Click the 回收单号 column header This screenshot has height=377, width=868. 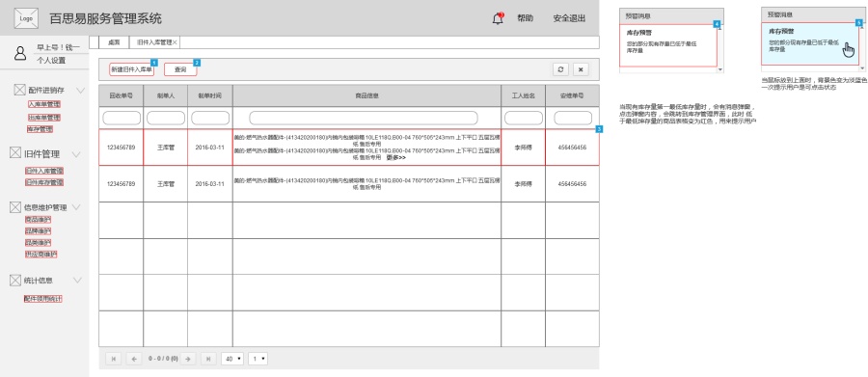point(122,95)
